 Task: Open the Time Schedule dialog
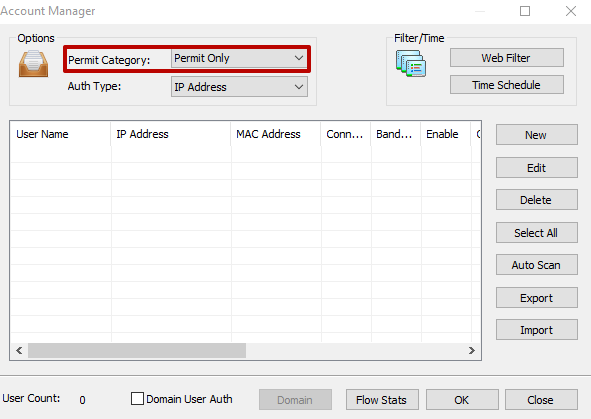point(507,85)
